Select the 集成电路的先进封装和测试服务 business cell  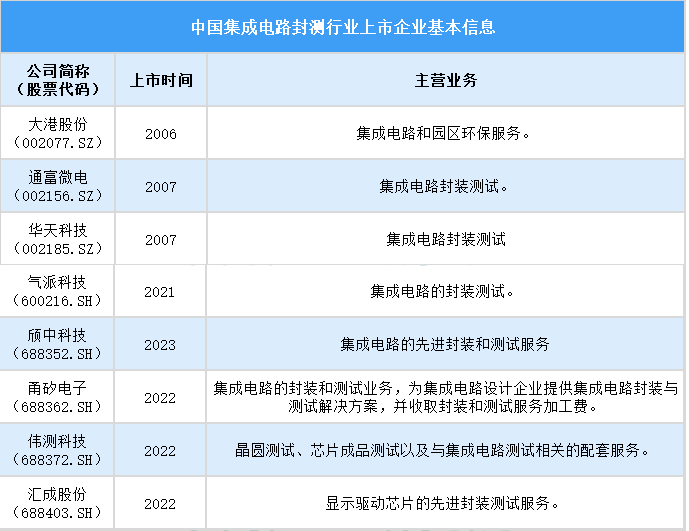point(445,345)
